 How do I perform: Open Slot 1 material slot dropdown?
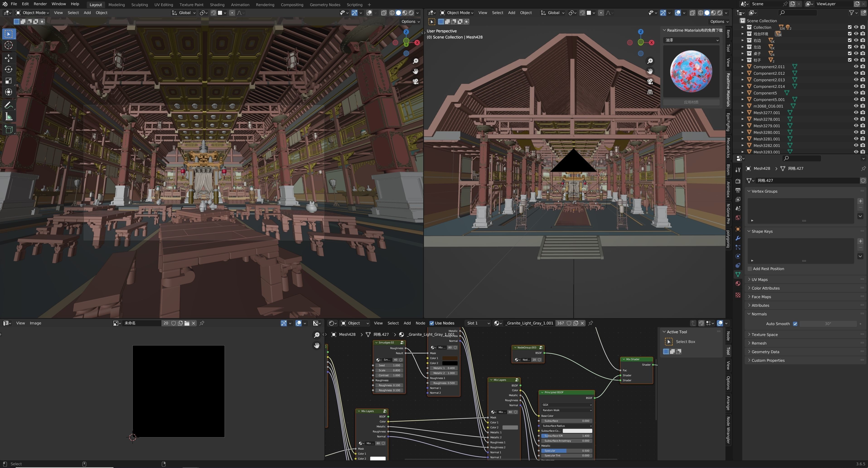click(x=478, y=323)
